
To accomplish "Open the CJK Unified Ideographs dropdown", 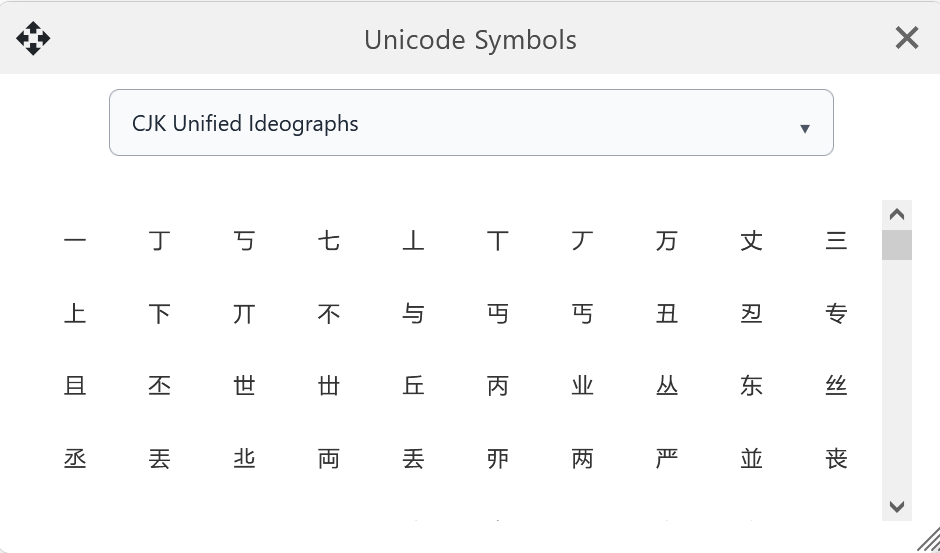I will coord(470,123).
